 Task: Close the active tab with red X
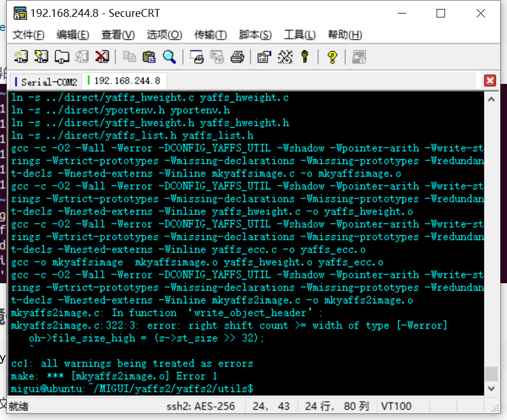490,81
